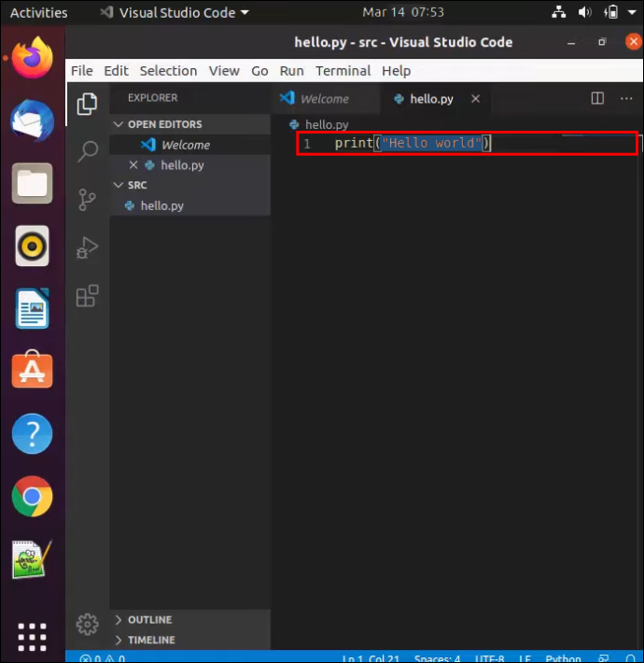
Task: Launch Firefox from the Ubuntu dock
Action: point(32,58)
